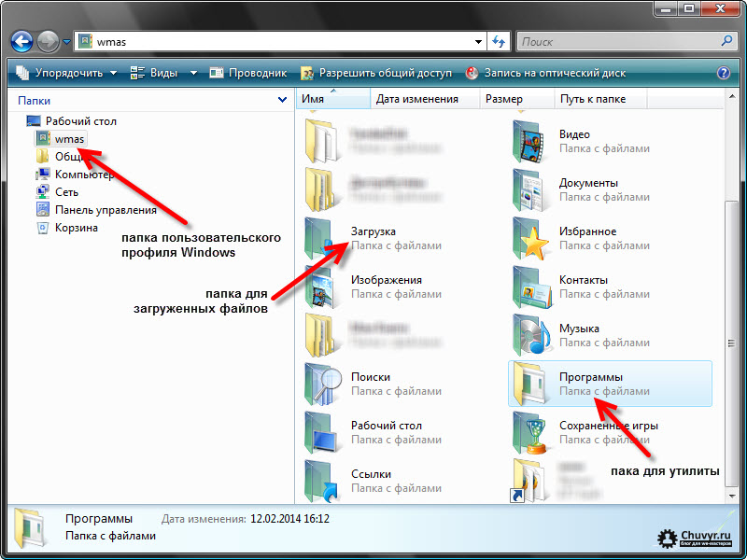
Task: Close the Explorer window
Action: click(721, 8)
